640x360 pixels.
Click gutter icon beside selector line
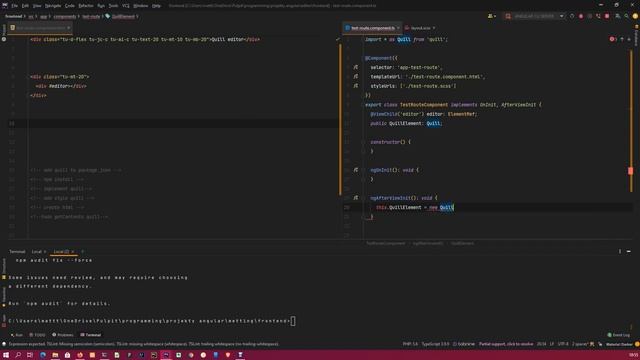(356, 67)
